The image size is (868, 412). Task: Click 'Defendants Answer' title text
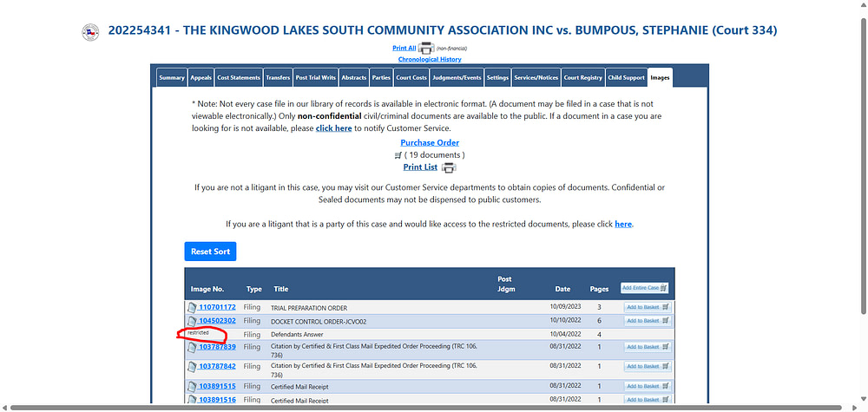click(x=297, y=335)
